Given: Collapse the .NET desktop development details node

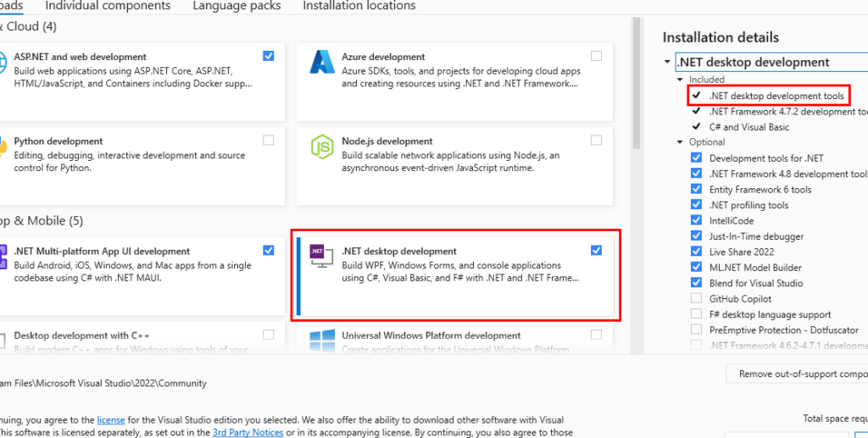Looking at the screenshot, I should click(668, 63).
